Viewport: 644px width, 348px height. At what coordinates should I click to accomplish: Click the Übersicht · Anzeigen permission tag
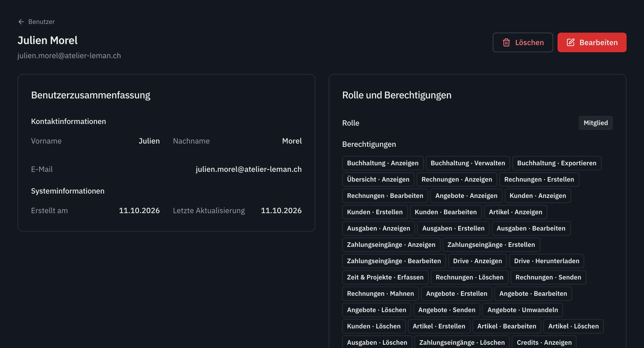(378, 179)
